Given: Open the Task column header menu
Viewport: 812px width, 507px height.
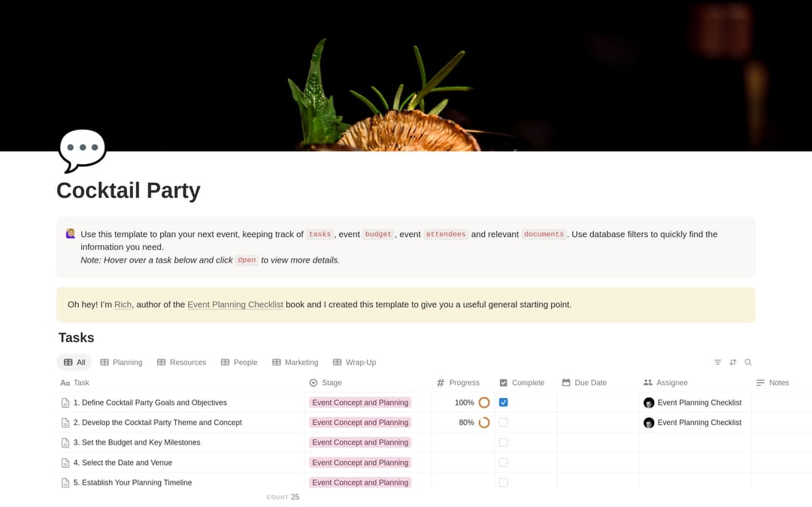Looking at the screenshot, I should (180, 383).
